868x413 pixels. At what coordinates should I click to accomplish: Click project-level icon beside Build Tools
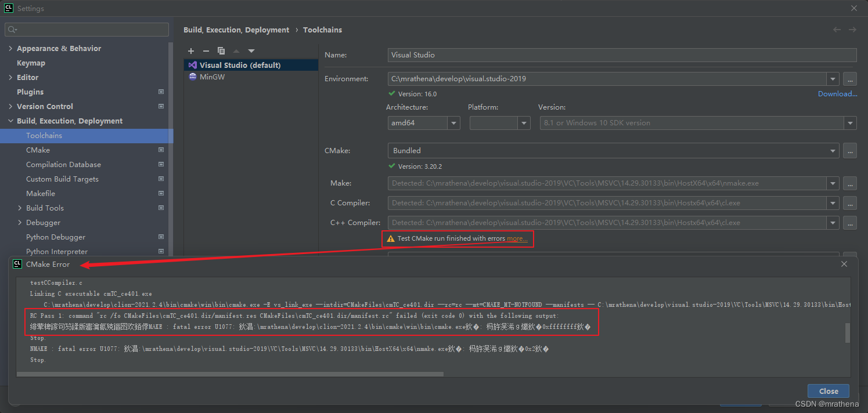click(161, 208)
